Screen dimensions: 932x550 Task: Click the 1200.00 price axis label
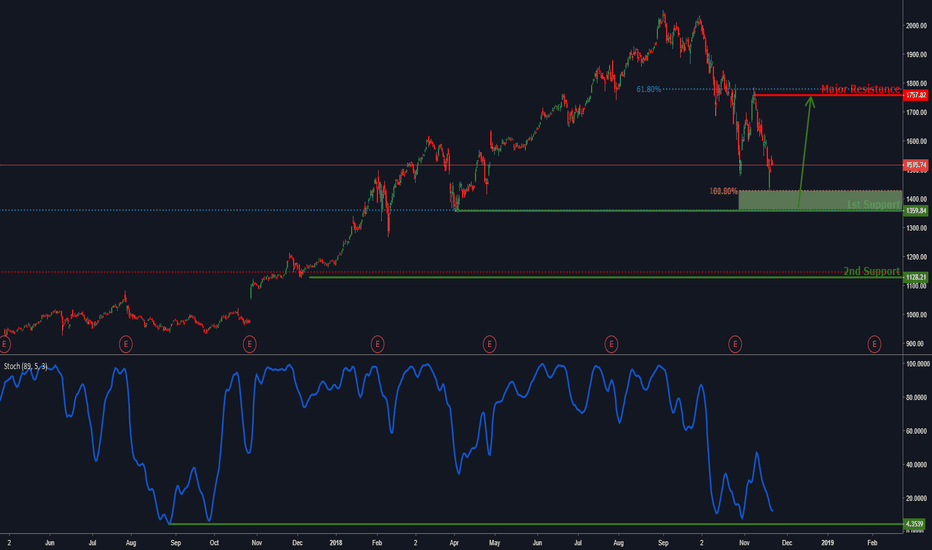(x=916, y=257)
